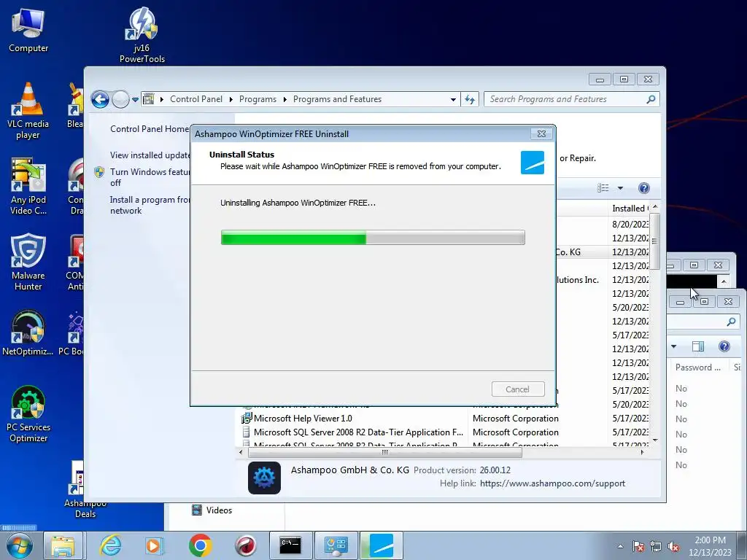The width and height of the screenshot is (747, 560).
Task: Launch Google Chrome from taskbar
Action: [200, 545]
